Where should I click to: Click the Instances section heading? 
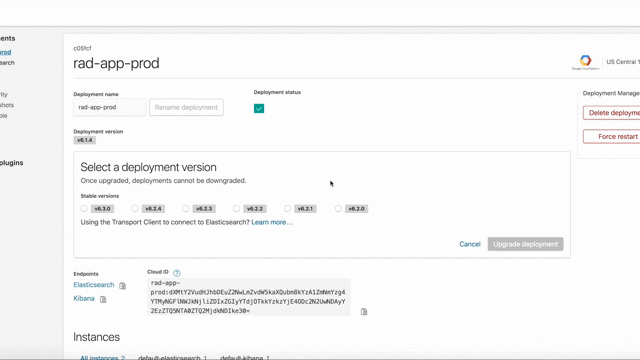pos(97,337)
